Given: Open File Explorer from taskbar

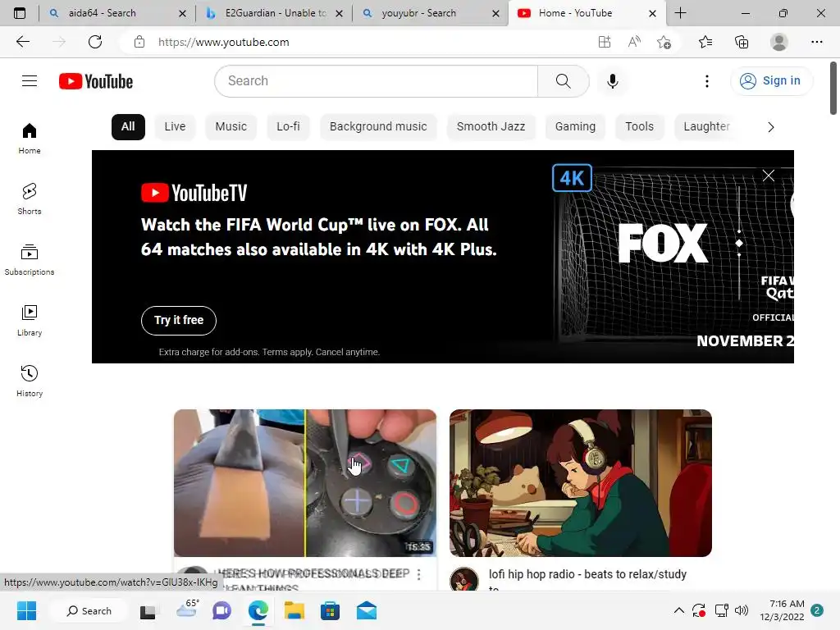Looking at the screenshot, I should pos(294,610).
